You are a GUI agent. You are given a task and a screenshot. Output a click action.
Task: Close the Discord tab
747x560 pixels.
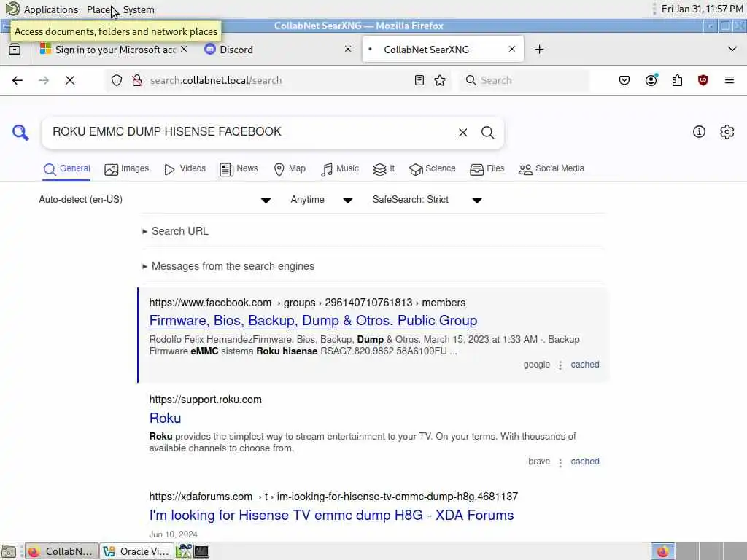pos(348,49)
